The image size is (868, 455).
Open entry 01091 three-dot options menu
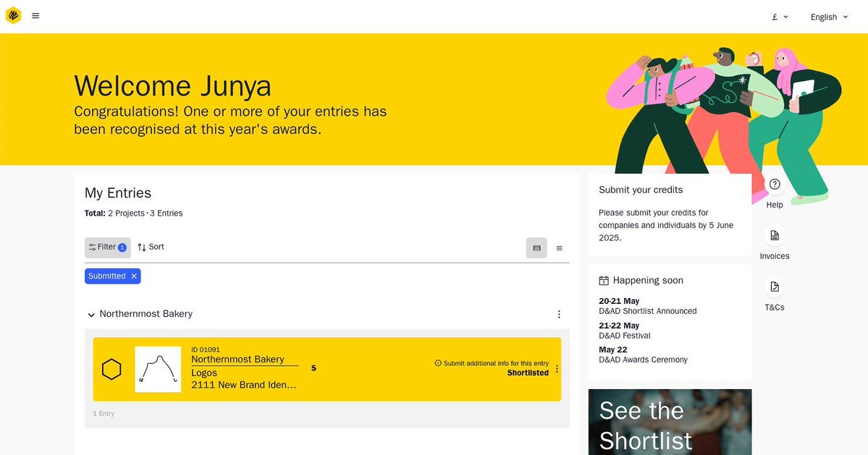pos(557,369)
